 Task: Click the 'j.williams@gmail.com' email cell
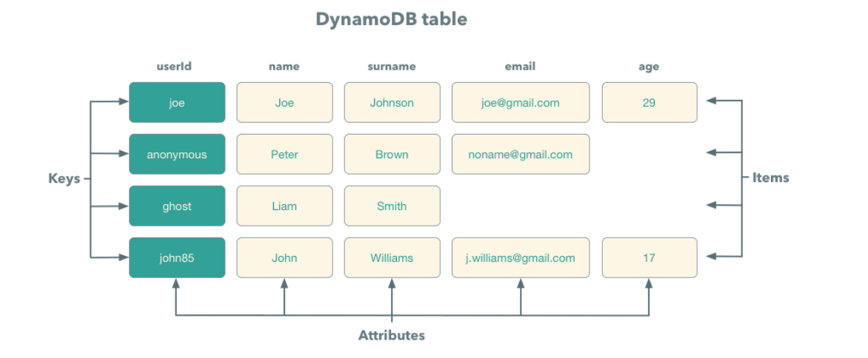tap(521, 257)
